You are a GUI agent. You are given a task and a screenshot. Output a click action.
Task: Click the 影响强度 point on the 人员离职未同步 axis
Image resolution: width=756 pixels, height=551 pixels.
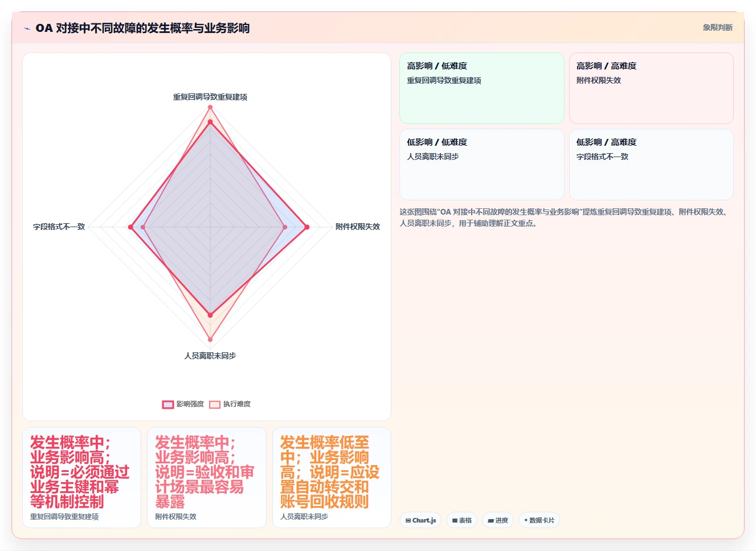[x=210, y=315]
